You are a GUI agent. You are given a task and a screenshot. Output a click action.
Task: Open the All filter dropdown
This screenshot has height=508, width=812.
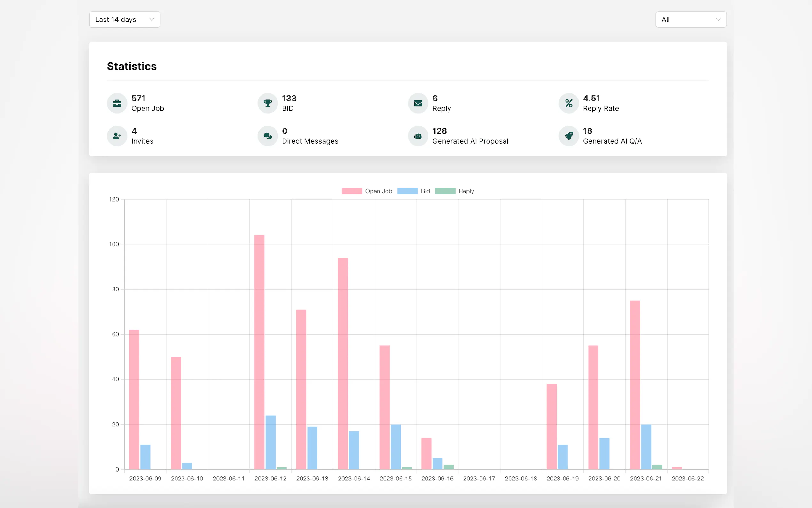[x=691, y=20]
